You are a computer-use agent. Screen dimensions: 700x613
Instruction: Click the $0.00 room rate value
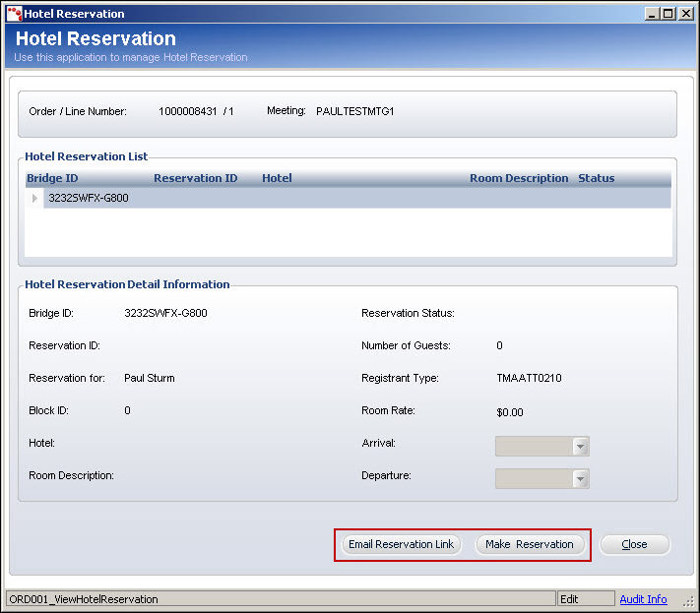tap(510, 412)
